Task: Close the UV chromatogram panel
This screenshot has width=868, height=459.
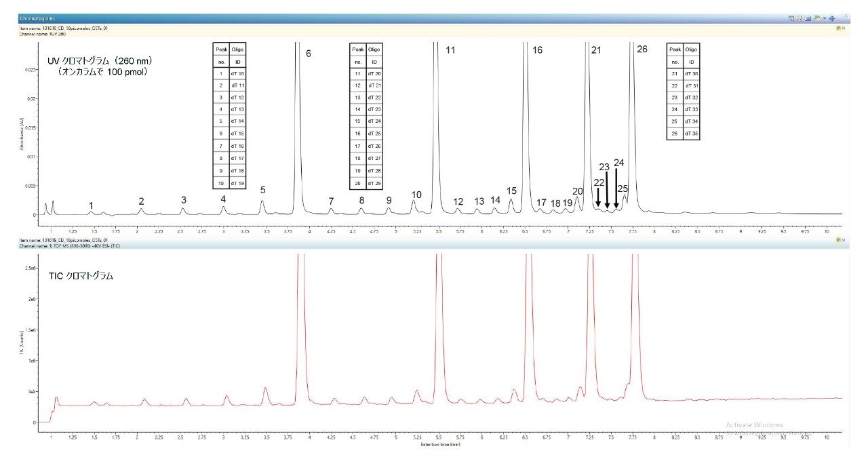Action: (x=843, y=28)
